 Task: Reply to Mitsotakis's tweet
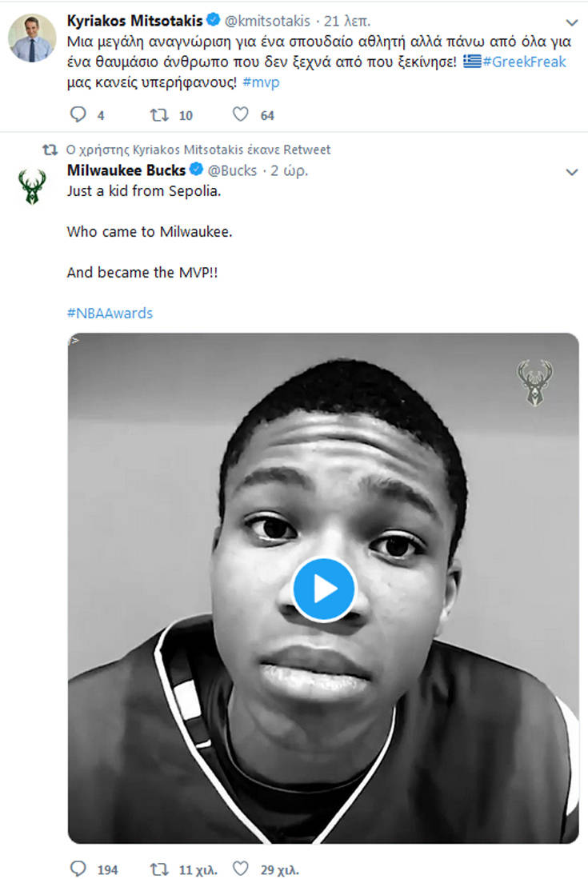[x=78, y=115]
